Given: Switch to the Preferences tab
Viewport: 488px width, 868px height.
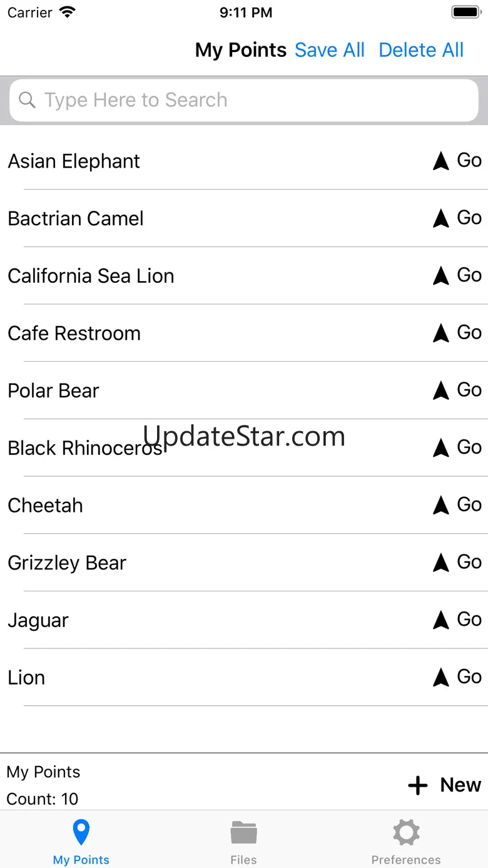Looking at the screenshot, I should pos(406,842).
